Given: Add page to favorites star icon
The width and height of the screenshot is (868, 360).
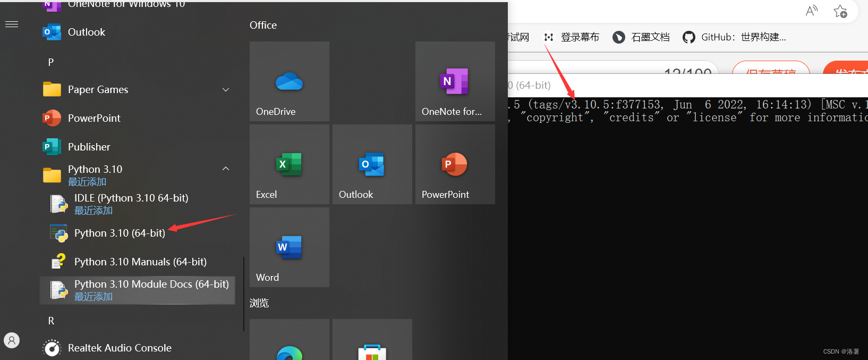Looking at the screenshot, I should click(x=840, y=11).
